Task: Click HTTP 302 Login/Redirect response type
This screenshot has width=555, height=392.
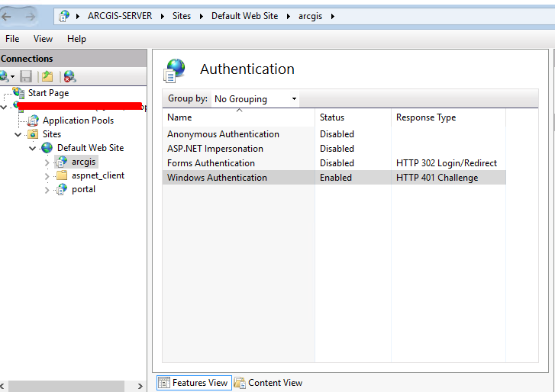Action: click(x=447, y=163)
